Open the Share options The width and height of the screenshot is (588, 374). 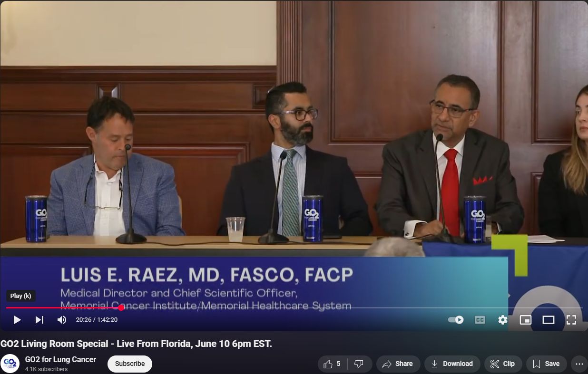click(398, 364)
